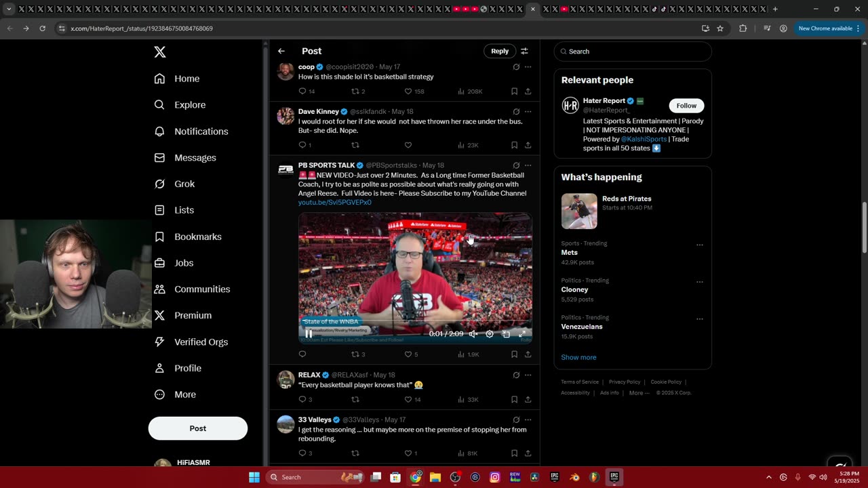The height and width of the screenshot is (488, 868).
Task: Bookmark Dave Kinney's reply
Action: pyautogui.click(x=514, y=145)
